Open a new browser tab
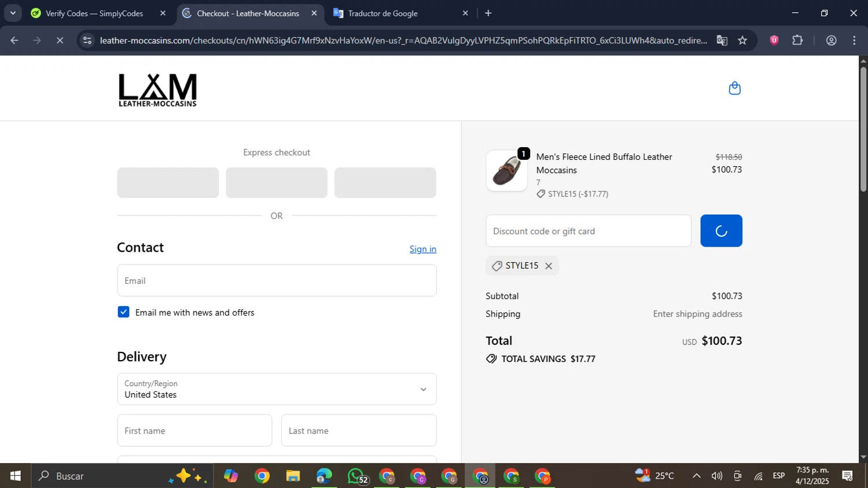The width and height of the screenshot is (868, 488). coord(488,13)
